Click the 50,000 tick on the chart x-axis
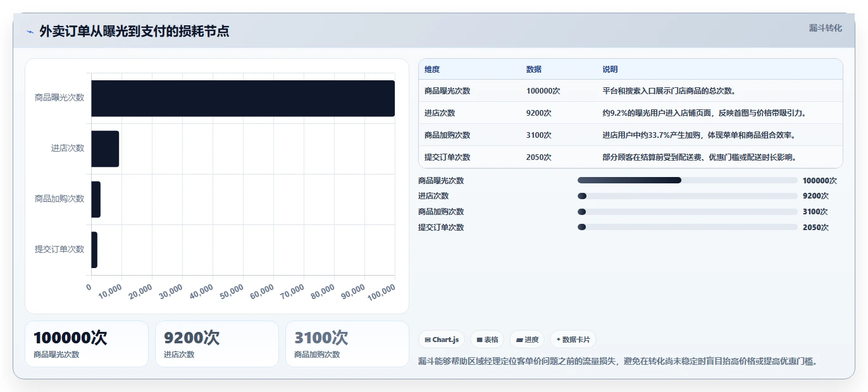 [232, 291]
